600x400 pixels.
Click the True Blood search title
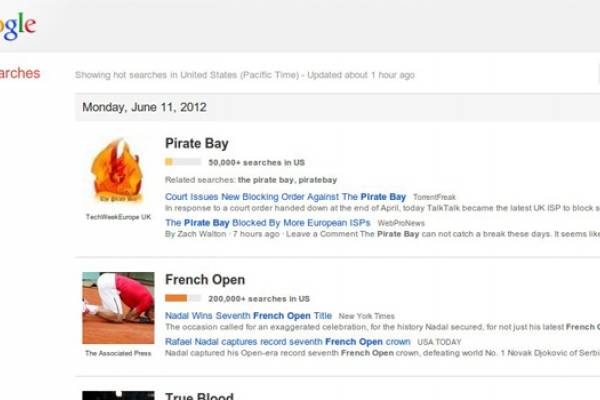pyautogui.click(x=199, y=397)
